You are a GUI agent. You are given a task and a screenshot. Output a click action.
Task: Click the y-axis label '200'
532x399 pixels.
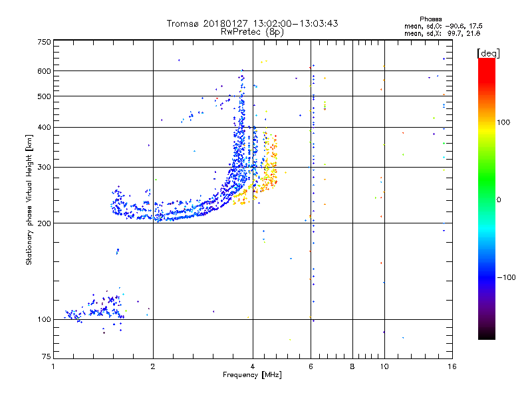(45, 223)
